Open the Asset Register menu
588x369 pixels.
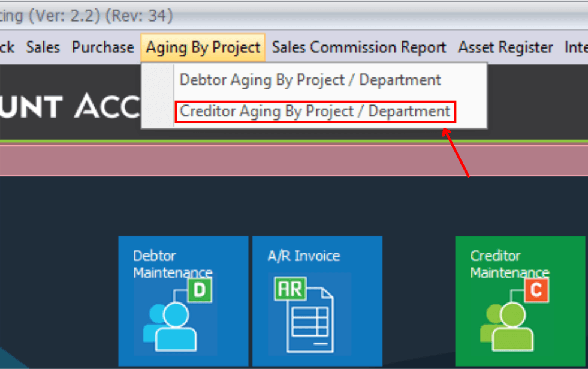click(x=505, y=47)
